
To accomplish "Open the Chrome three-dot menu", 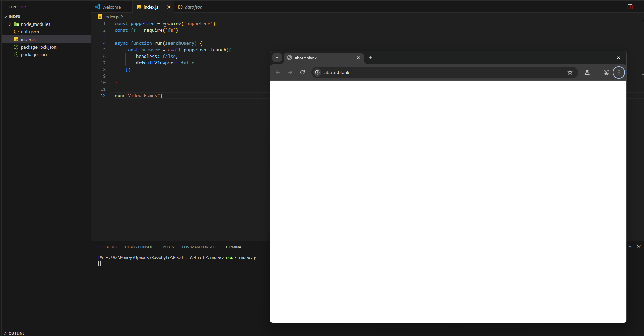I will click(x=619, y=72).
